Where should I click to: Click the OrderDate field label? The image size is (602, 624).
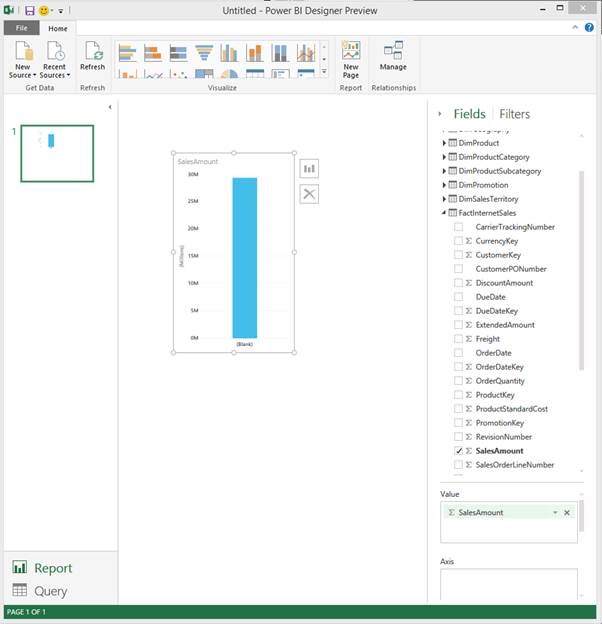493,353
